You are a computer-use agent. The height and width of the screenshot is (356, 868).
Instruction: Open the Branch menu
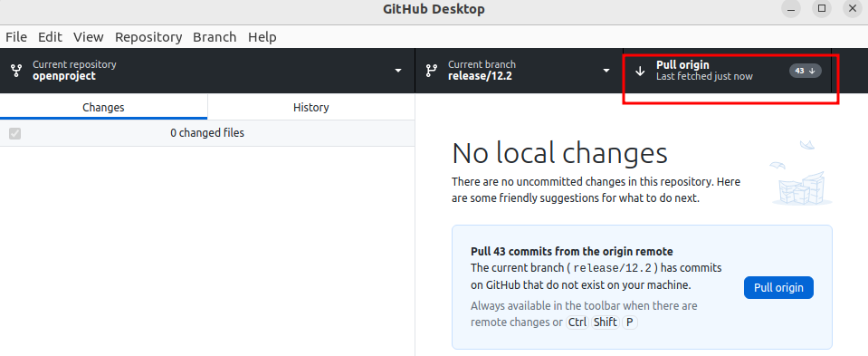tap(215, 37)
